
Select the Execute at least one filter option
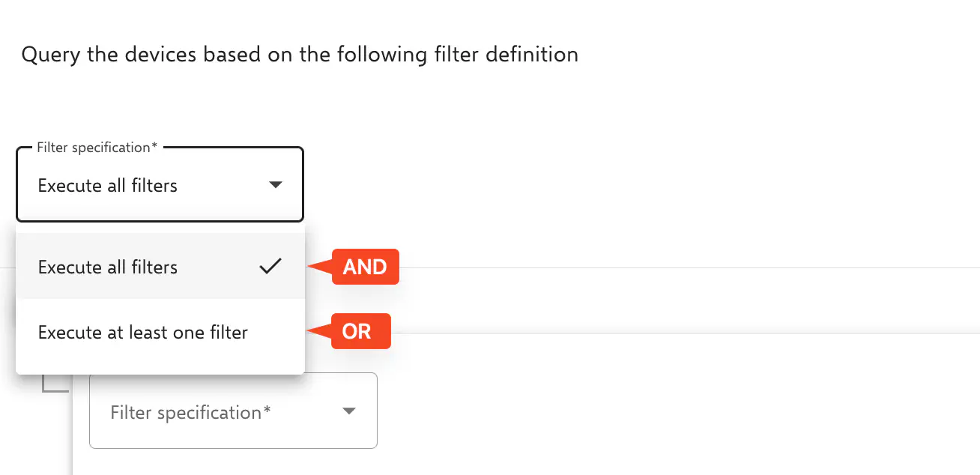[142, 332]
